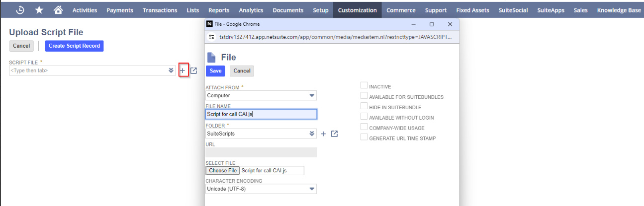This screenshot has width=644, height=206.
Task: Click the File document icon in popup header
Action: pyautogui.click(x=211, y=58)
